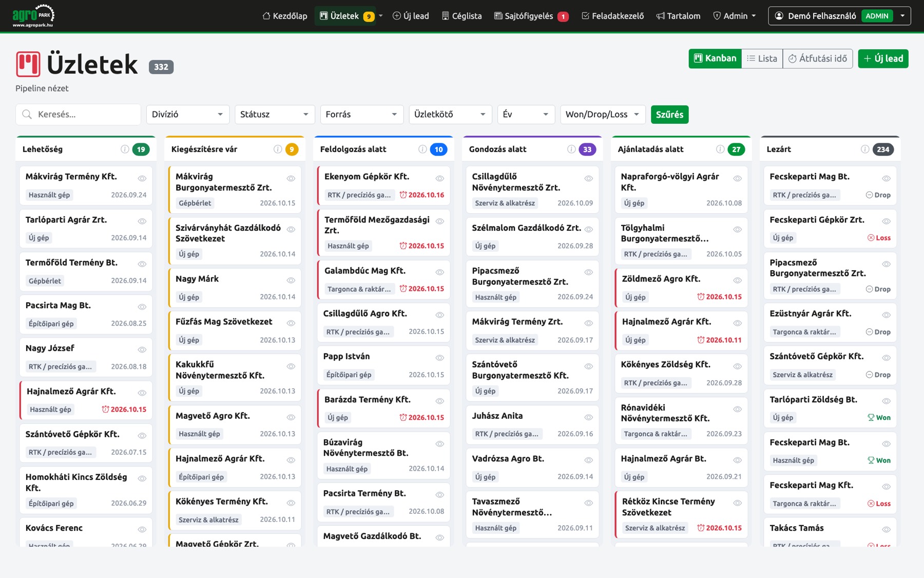The width and height of the screenshot is (924, 578).
Task: Open info icon for Feldolgozás alatt column
Action: [x=422, y=149]
